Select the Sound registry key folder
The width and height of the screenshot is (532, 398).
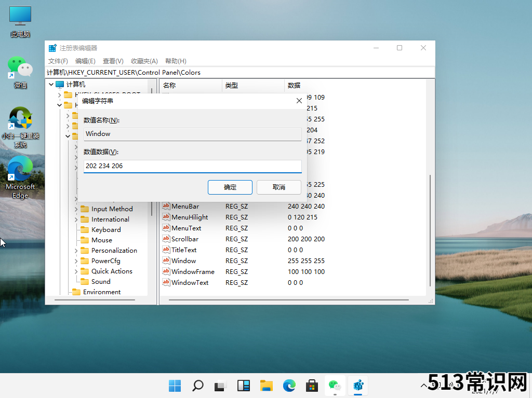100,282
